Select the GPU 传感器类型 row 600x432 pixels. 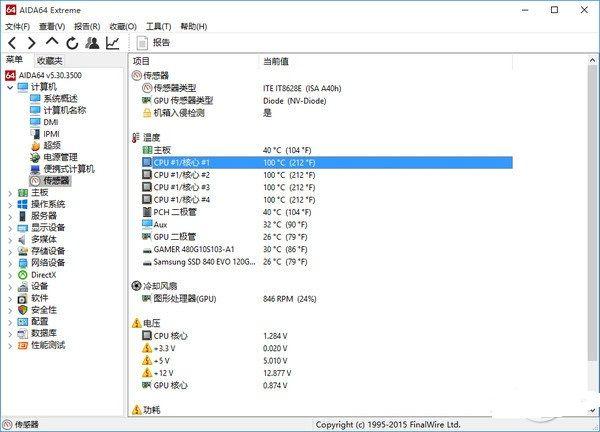(327, 101)
